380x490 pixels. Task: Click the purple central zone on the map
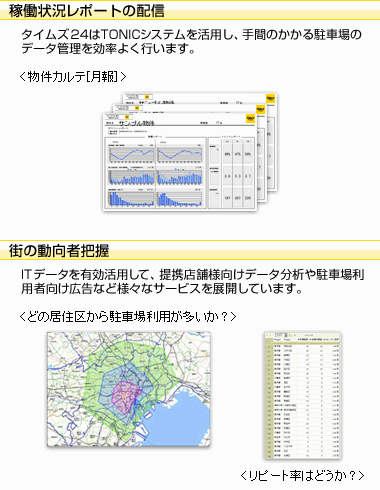(127, 397)
